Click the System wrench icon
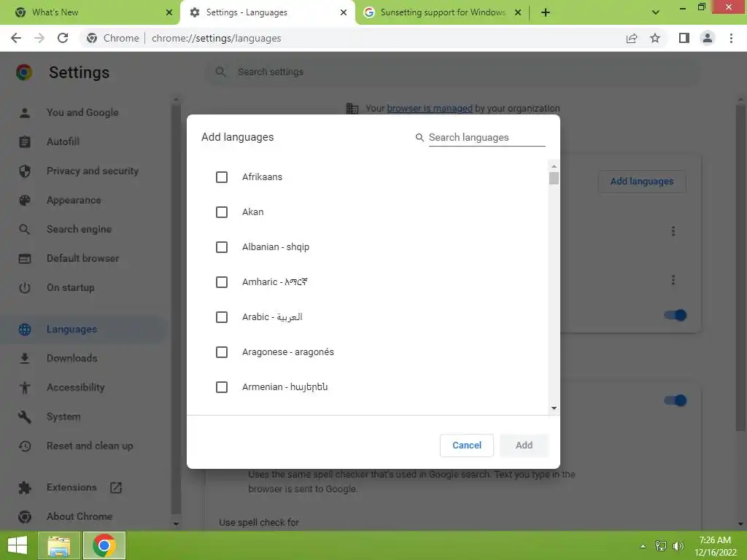 (25, 417)
